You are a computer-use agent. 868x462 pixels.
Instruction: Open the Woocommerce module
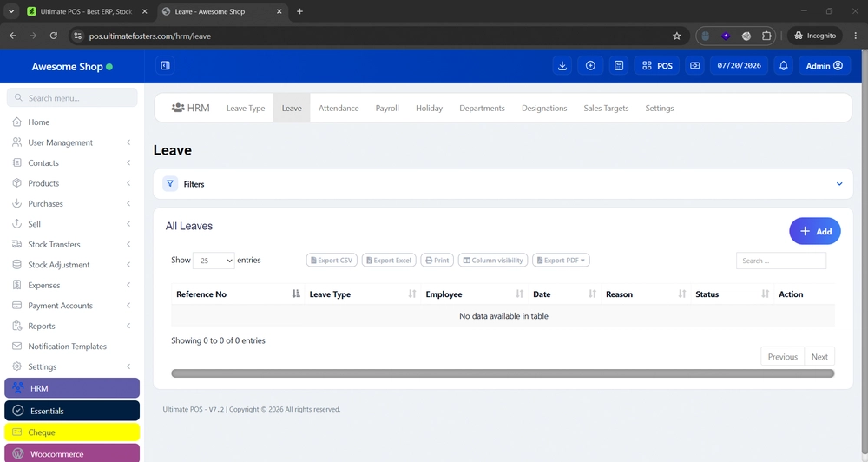pos(72,453)
